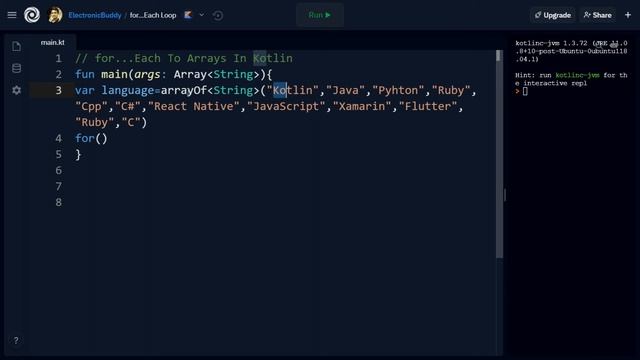Screen dimensions: 640x360
Task: Click the comment text on line 1
Action: 184,58
